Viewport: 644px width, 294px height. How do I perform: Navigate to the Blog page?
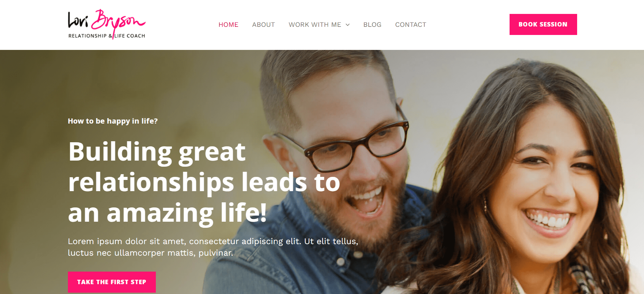click(x=372, y=25)
